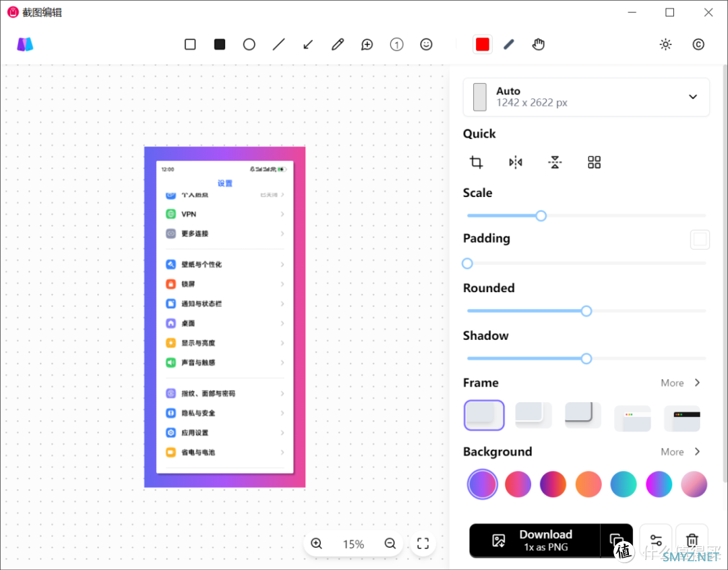Viewport: 728px width, 570px height.
Task: Select the pencil drawing tool
Action: tap(338, 45)
